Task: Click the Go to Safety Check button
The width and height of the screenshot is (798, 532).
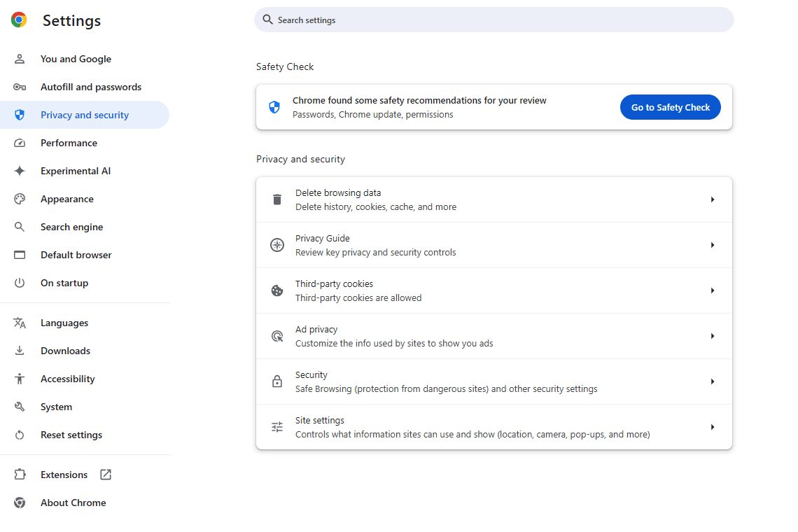Action: (x=671, y=107)
